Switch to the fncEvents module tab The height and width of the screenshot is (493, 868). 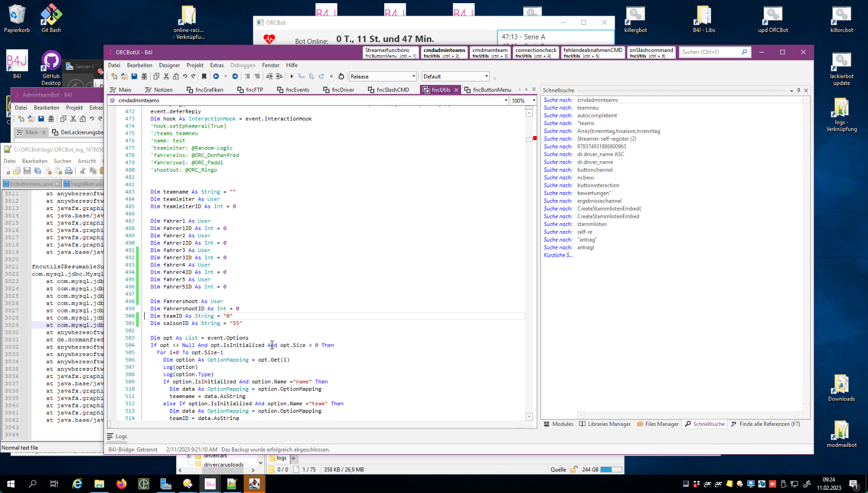[x=293, y=90]
